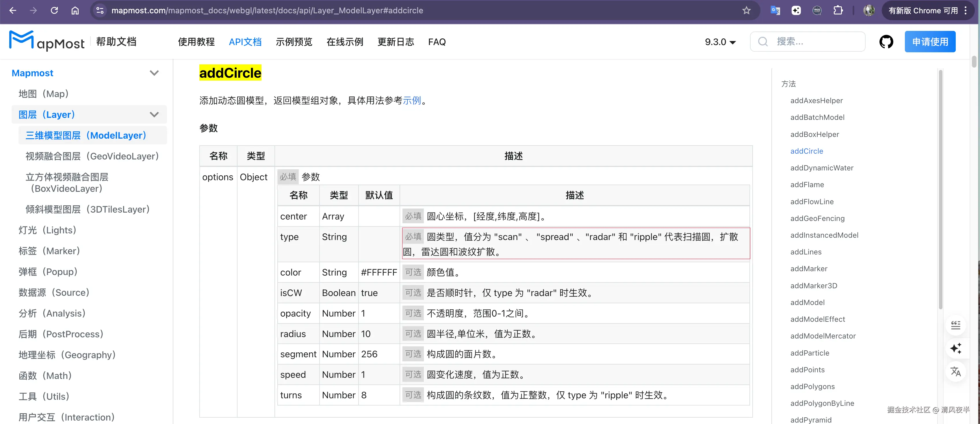Collapse the Mapmost sidebar section
This screenshot has width=980, height=424.
tap(154, 73)
